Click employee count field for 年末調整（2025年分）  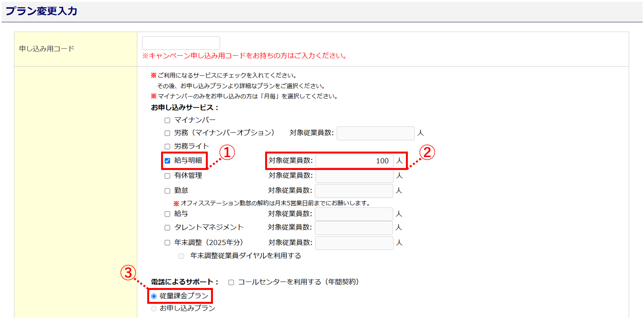coord(354,243)
